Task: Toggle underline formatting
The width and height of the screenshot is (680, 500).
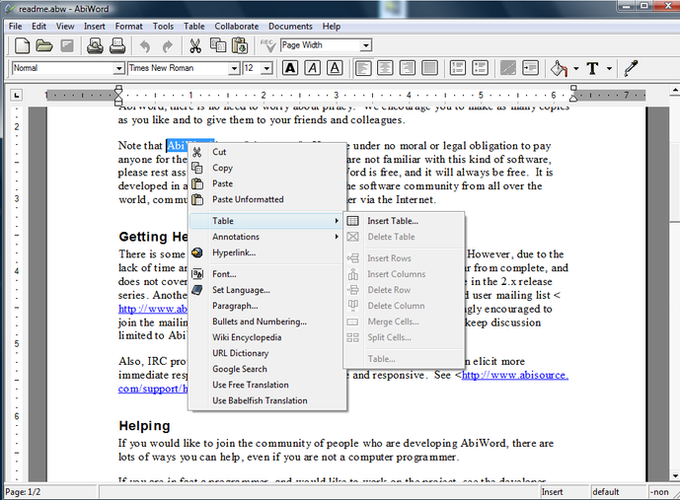Action: pyautogui.click(x=334, y=68)
